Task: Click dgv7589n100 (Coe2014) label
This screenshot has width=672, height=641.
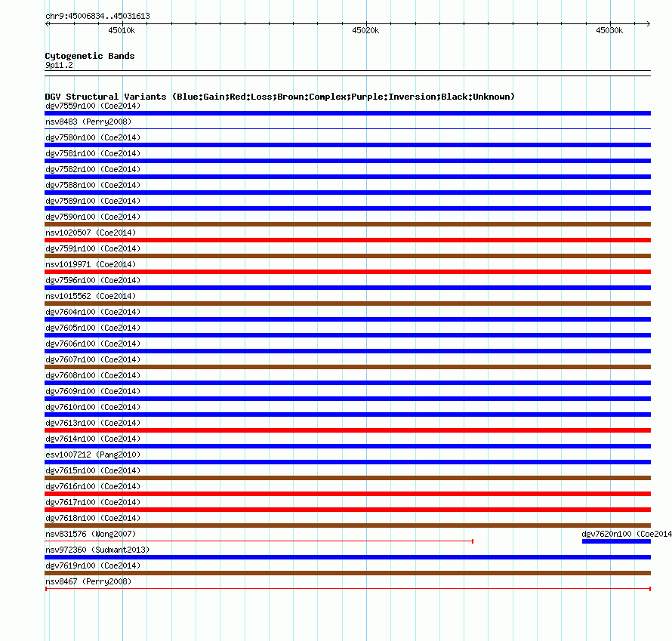Action: [x=93, y=201]
